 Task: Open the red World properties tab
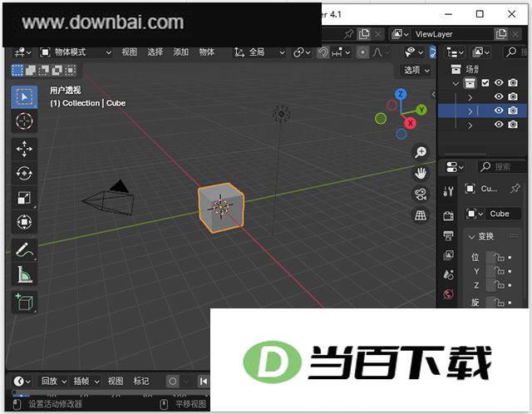coord(448,294)
